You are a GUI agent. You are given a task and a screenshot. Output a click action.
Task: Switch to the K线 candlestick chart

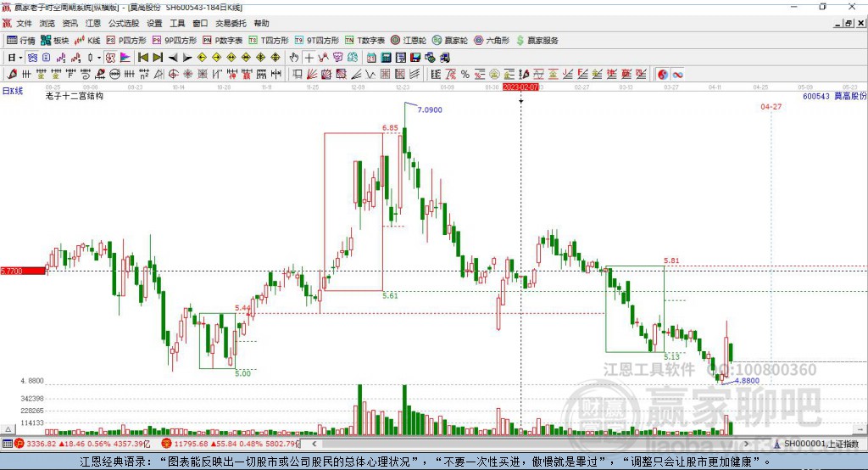pos(87,41)
